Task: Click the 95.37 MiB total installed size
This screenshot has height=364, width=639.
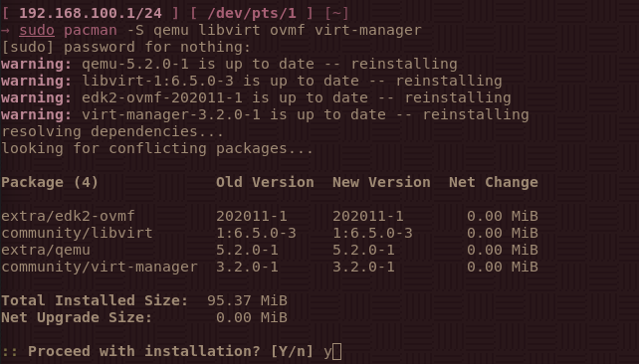Action: [247, 301]
